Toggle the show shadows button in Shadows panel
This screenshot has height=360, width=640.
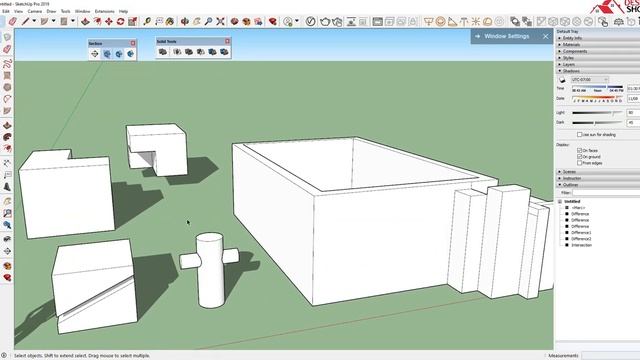click(x=562, y=80)
